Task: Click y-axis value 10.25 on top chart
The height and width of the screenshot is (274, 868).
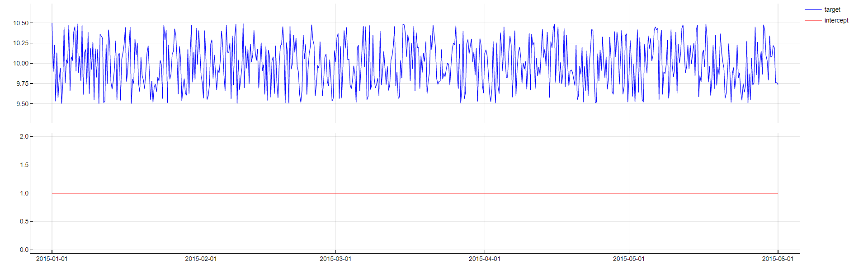Action: pyautogui.click(x=21, y=43)
